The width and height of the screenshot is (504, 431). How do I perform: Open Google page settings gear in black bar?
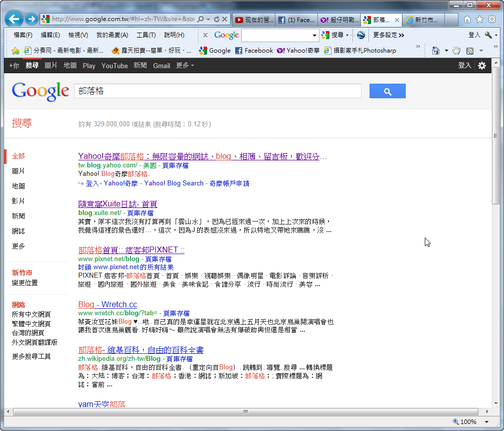tap(481, 66)
